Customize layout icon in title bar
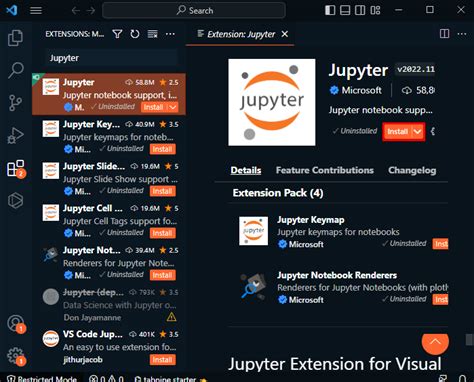 click(x=375, y=10)
